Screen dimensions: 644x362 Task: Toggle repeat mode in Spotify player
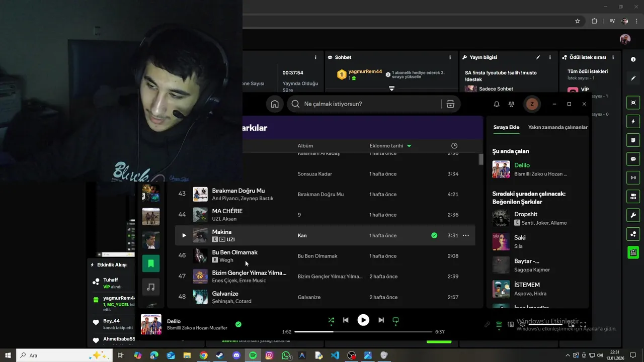tap(395, 320)
